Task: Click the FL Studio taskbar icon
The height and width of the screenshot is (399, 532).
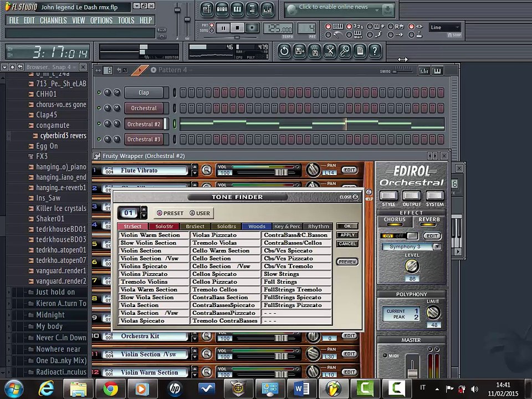Action: click(x=334, y=388)
